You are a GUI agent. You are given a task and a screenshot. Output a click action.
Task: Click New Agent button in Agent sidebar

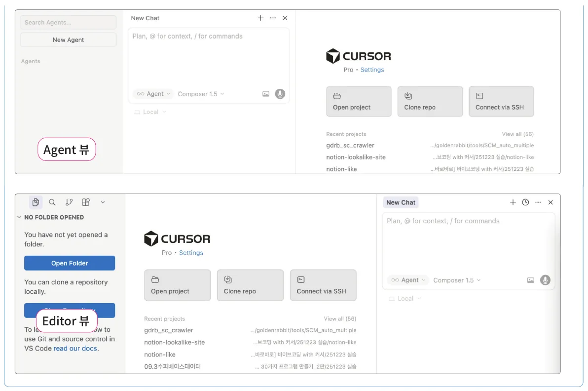(68, 40)
